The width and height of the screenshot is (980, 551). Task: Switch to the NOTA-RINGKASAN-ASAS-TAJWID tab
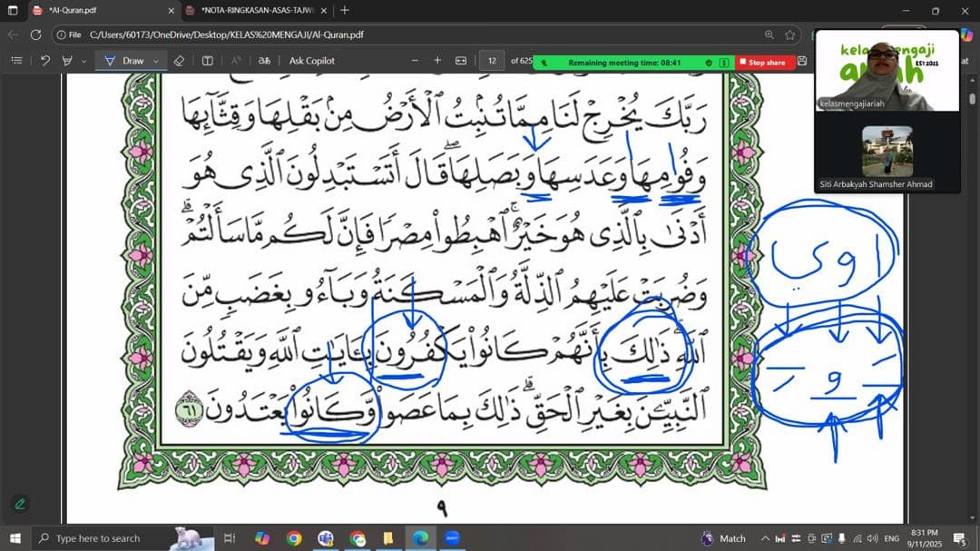pyautogui.click(x=256, y=11)
